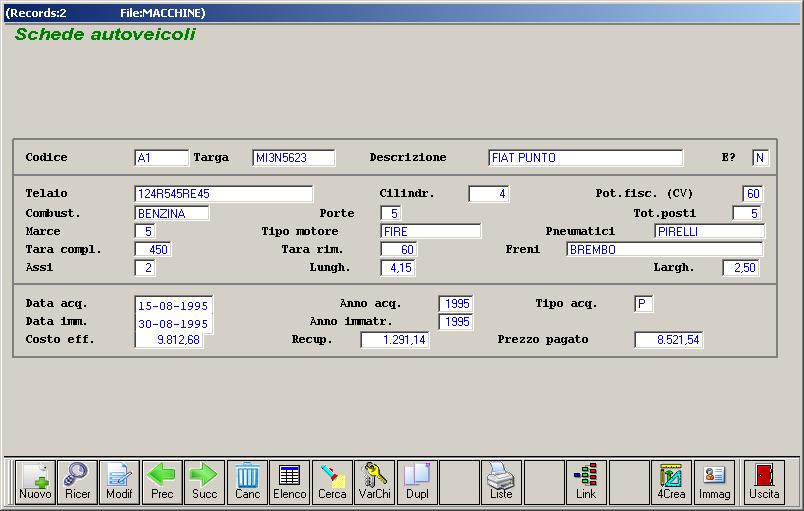Select the Descrizione field FIAT PUNTO
Screen dimensions: 804x511
[586, 158]
